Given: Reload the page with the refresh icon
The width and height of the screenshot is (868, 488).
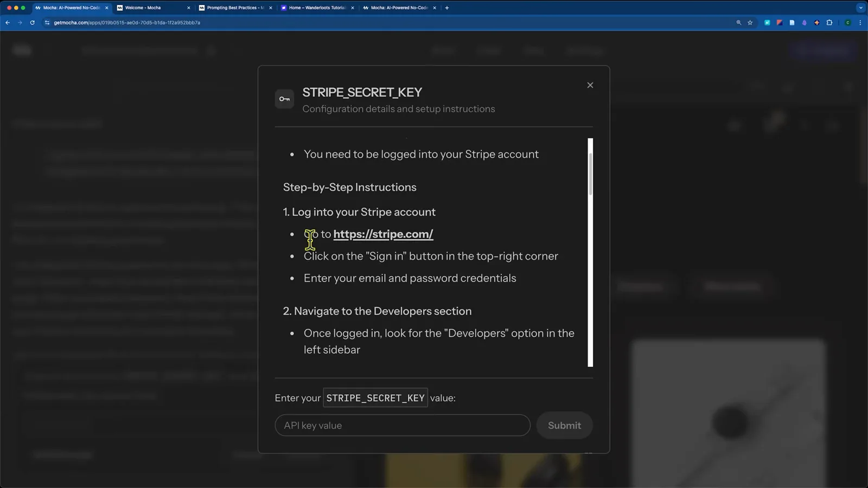Looking at the screenshot, I should point(33,23).
